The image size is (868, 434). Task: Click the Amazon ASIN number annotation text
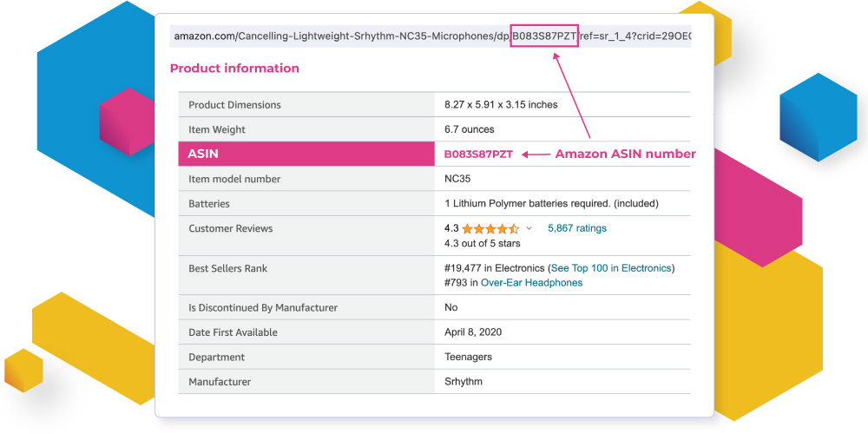[625, 155]
